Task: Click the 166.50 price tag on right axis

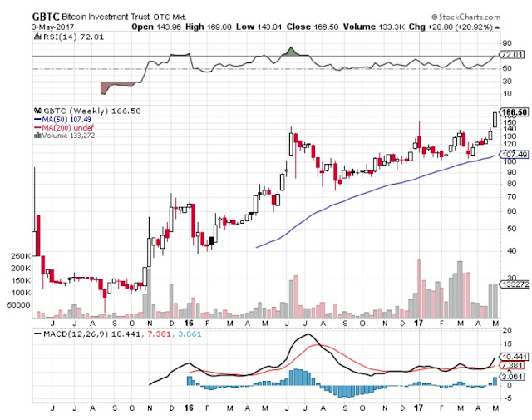Action: (x=515, y=112)
